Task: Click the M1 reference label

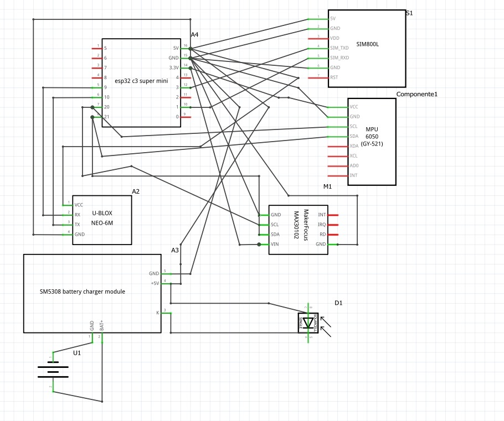Action: point(327,186)
